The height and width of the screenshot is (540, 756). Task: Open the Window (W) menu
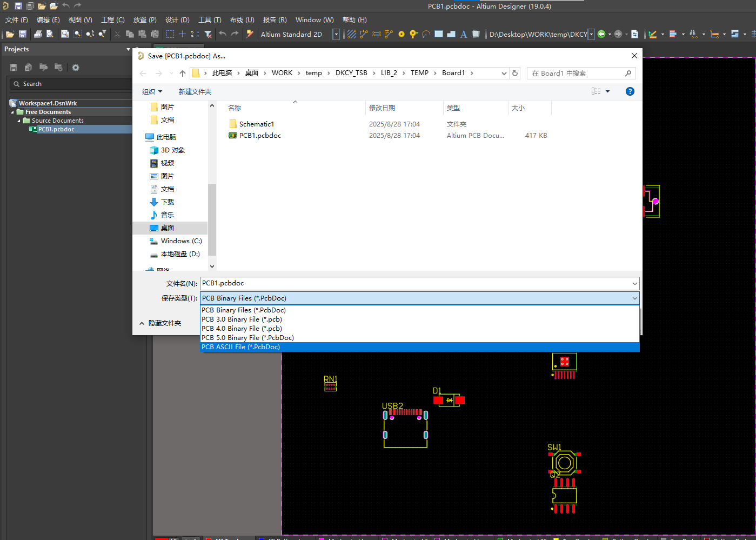[315, 19]
